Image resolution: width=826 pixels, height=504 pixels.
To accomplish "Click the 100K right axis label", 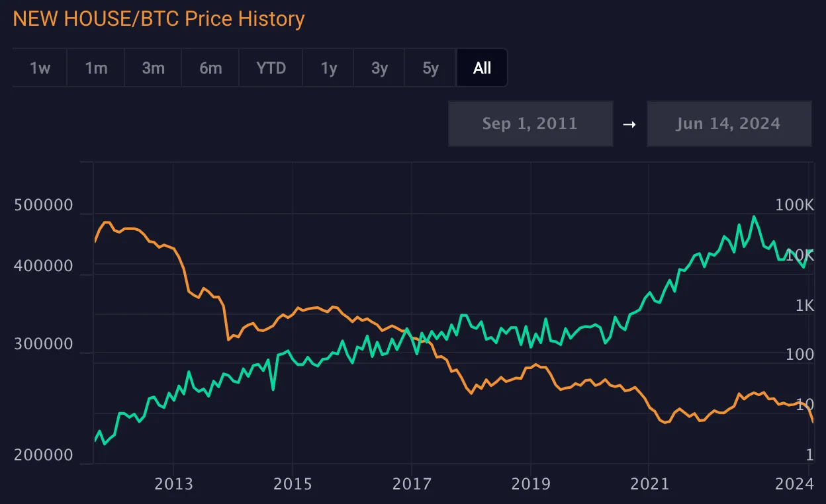I will tap(794, 206).
